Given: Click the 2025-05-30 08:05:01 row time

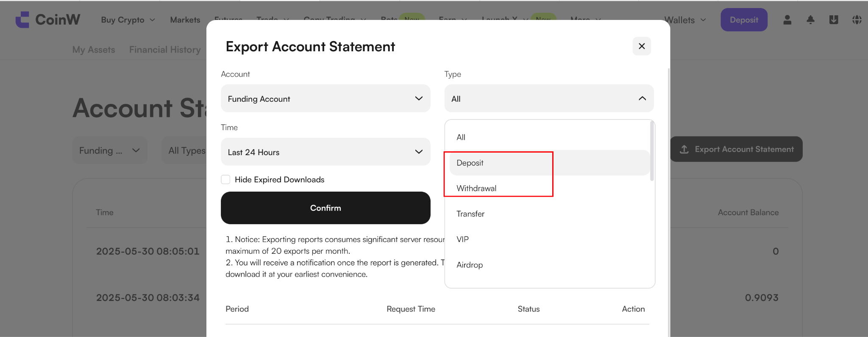Looking at the screenshot, I should [x=147, y=251].
